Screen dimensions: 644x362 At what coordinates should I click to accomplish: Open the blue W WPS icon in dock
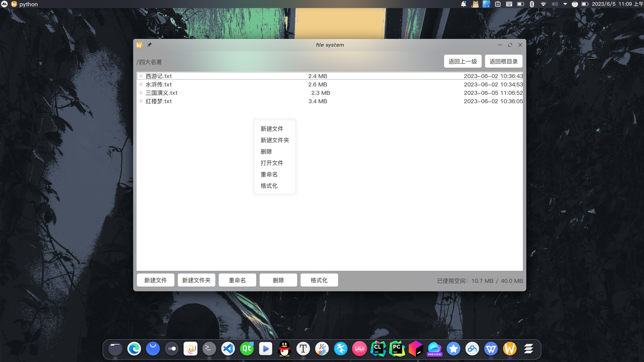coord(491,349)
